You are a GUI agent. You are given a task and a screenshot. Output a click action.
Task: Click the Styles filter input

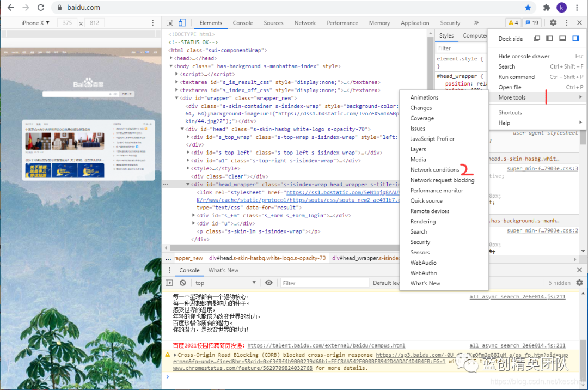[461, 48]
